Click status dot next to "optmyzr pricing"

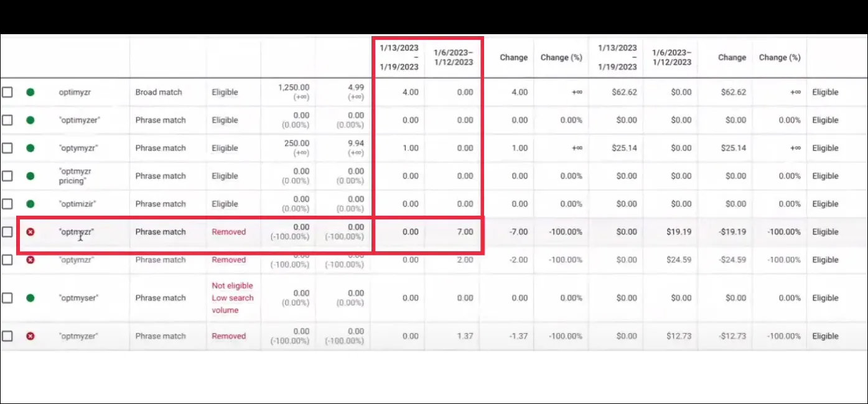pyautogui.click(x=30, y=176)
